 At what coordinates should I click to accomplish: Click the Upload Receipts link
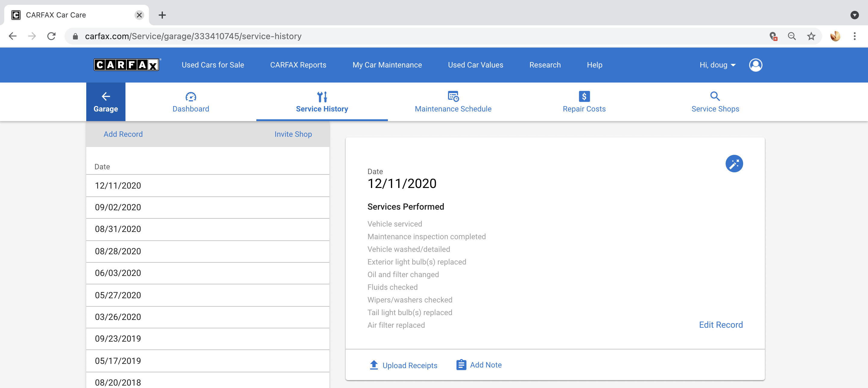pos(410,365)
